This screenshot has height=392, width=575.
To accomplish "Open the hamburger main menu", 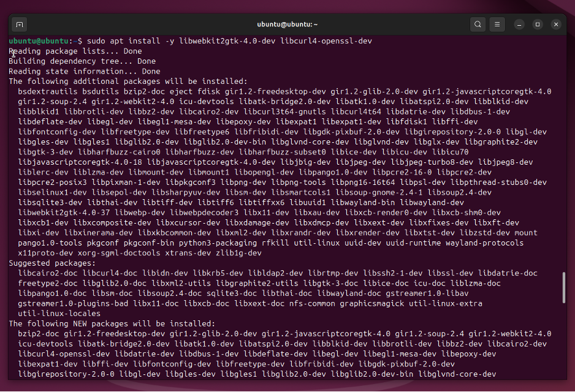I will (x=498, y=24).
